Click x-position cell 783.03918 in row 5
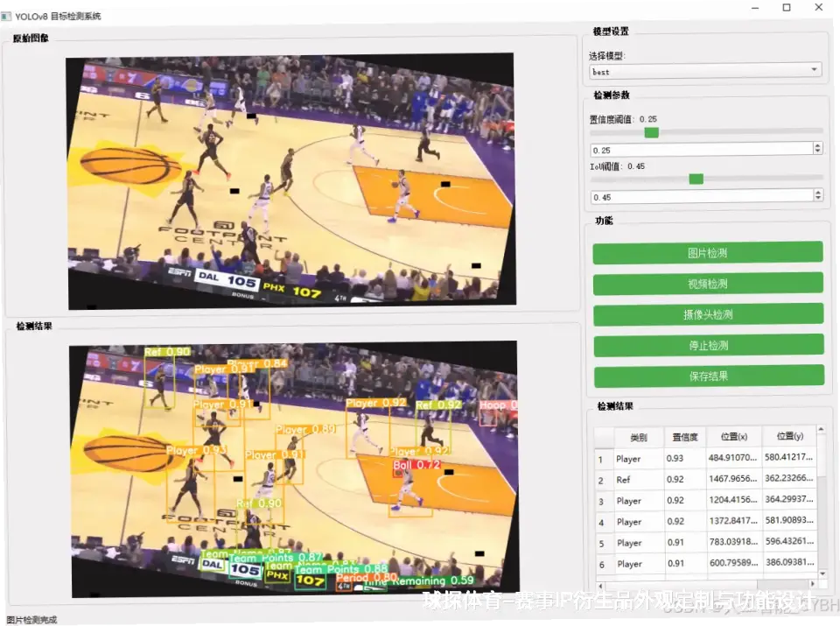 [x=734, y=542]
